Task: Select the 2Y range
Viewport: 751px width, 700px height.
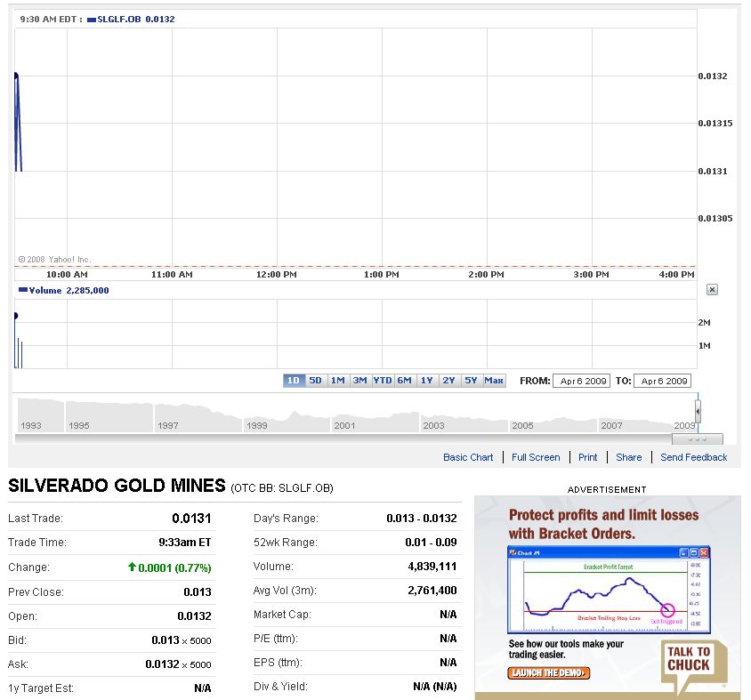Action: tap(448, 380)
